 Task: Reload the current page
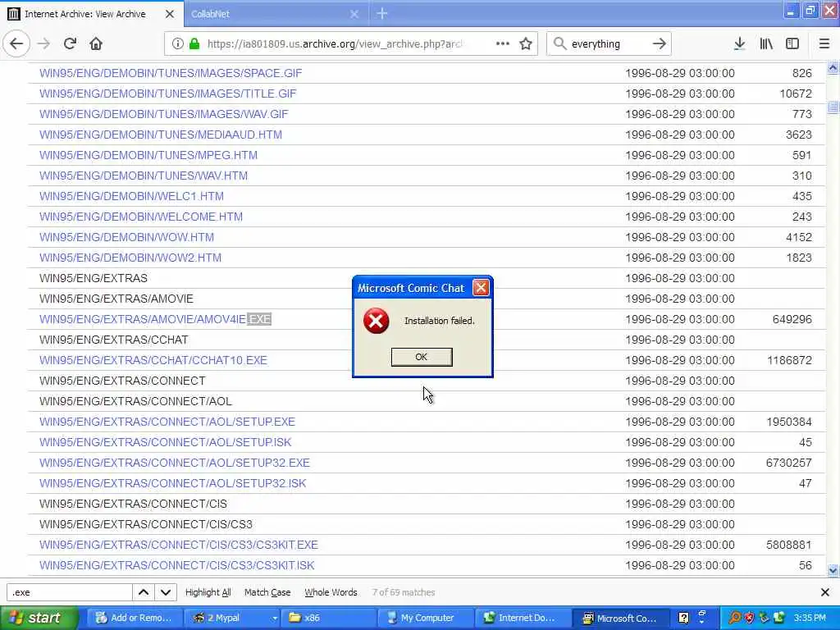(71, 44)
